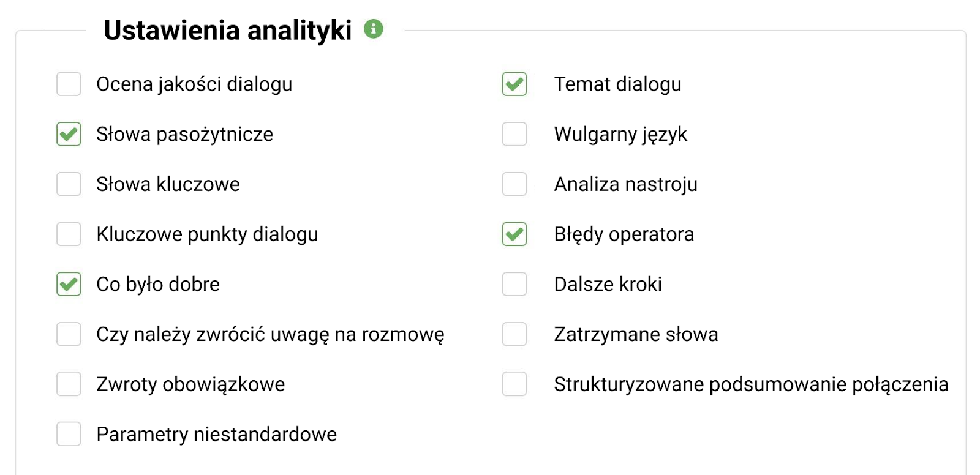Check the Dalsze kroki checkbox
This screenshot has height=475, width=980.
514,284
